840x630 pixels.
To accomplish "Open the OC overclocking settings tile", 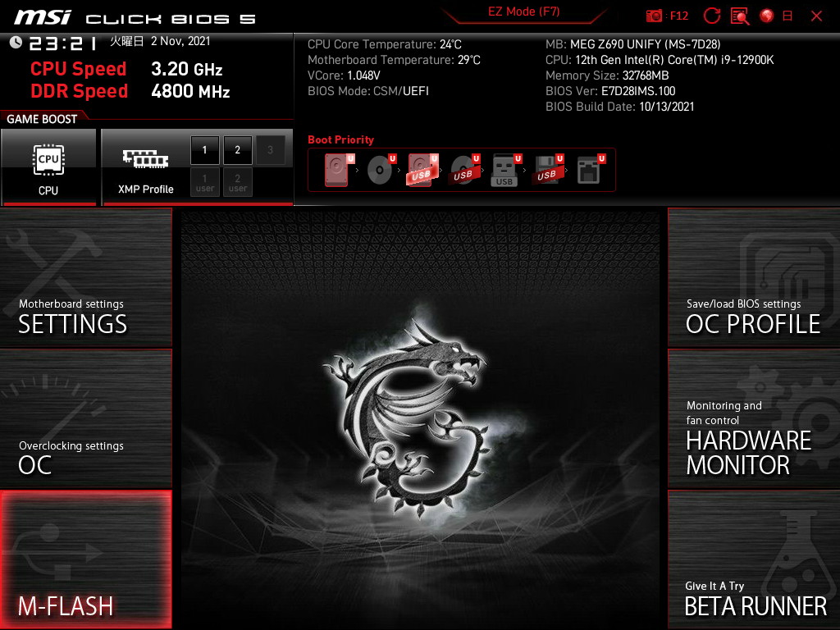I will point(85,418).
